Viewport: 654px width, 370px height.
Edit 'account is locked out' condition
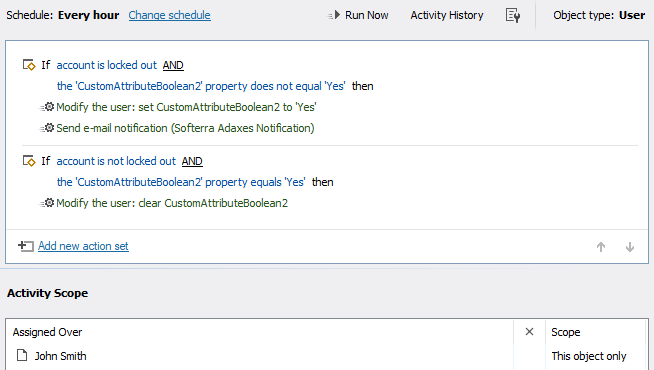click(x=107, y=65)
